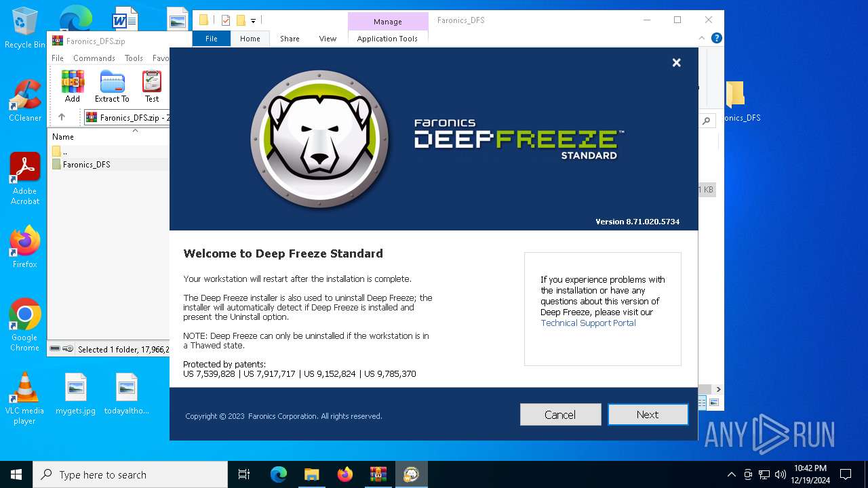Viewport: 868px width, 488px height.
Task: Click the Explorer Help question mark icon
Action: [x=716, y=39]
